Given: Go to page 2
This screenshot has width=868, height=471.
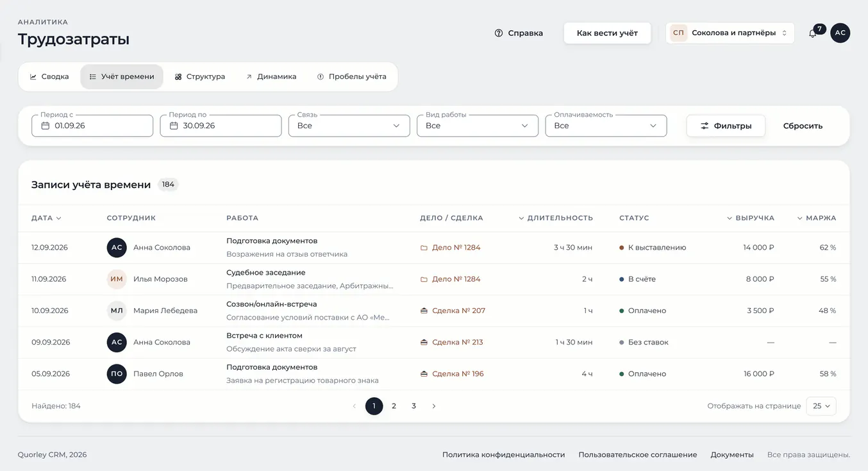Looking at the screenshot, I should 394,406.
